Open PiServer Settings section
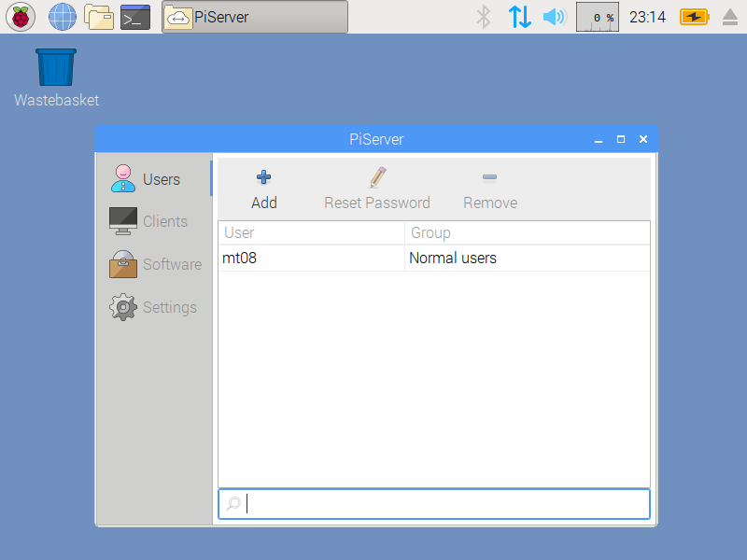The height and width of the screenshot is (560, 747). pyautogui.click(x=169, y=307)
